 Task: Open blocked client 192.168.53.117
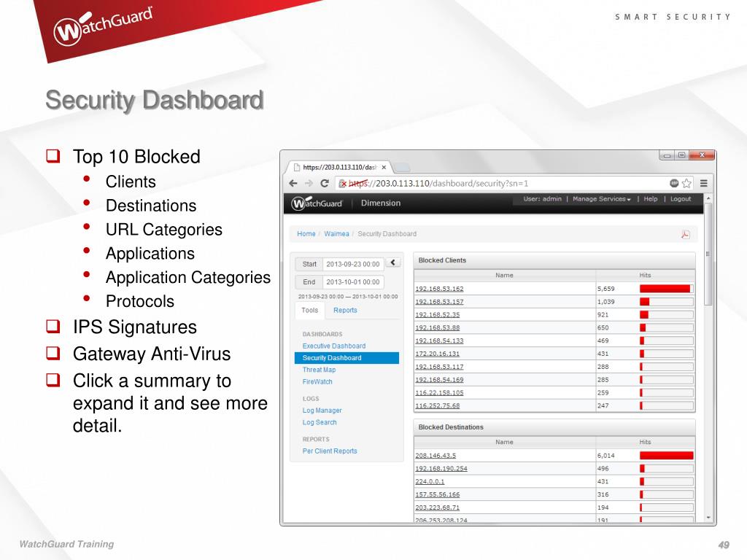click(x=439, y=367)
